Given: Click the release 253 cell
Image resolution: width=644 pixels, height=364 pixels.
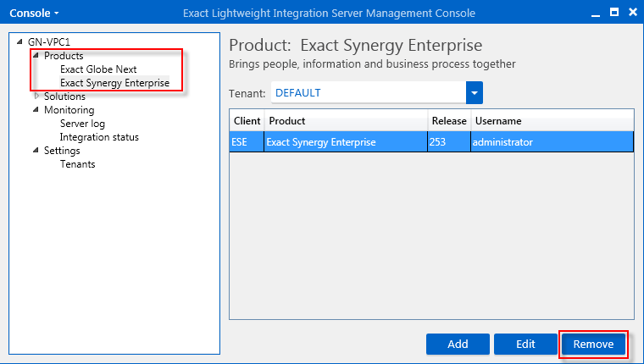Looking at the screenshot, I should coord(449,142).
